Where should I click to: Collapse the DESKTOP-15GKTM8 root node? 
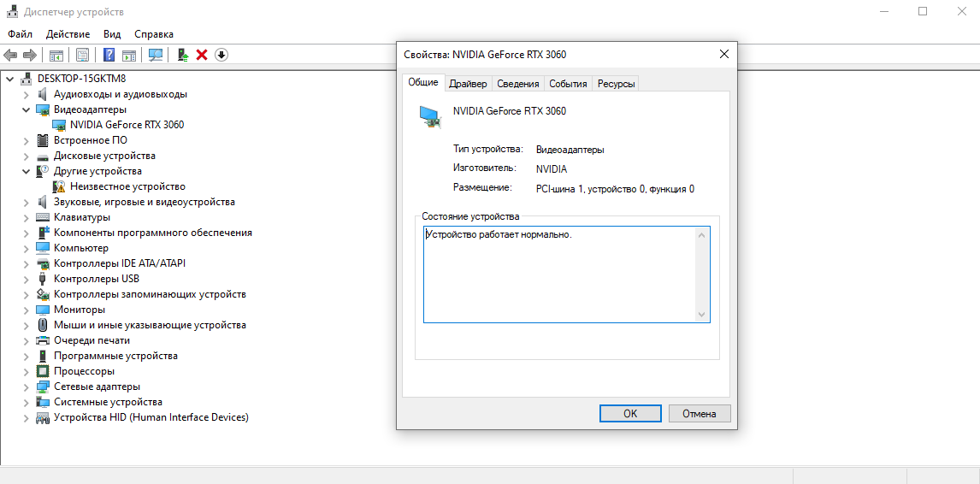[x=10, y=79]
